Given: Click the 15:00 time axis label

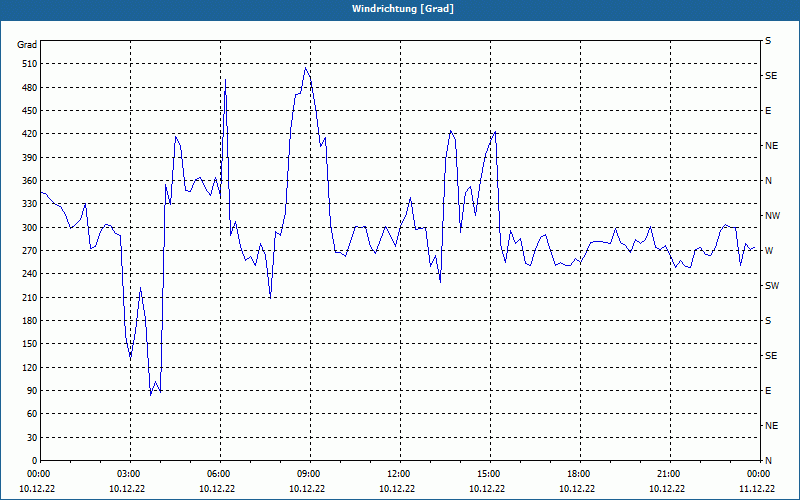Looking at the screenshot, I should (x=488, y=473).
